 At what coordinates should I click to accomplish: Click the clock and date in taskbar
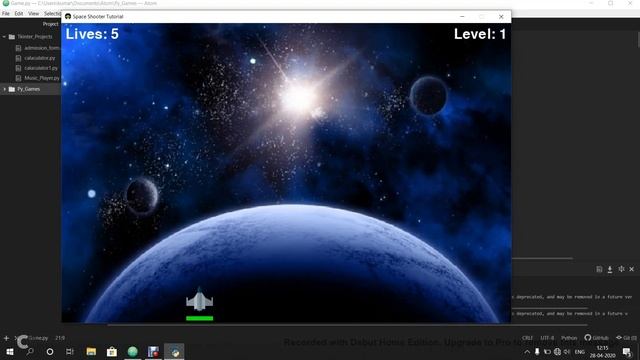[x=602, y=352]
